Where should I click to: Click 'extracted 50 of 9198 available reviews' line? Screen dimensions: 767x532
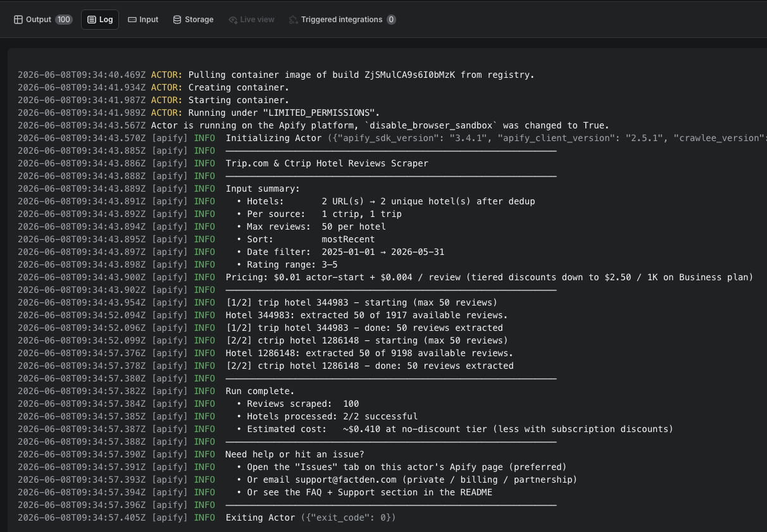pyautogui.click(x=265, y=353)
